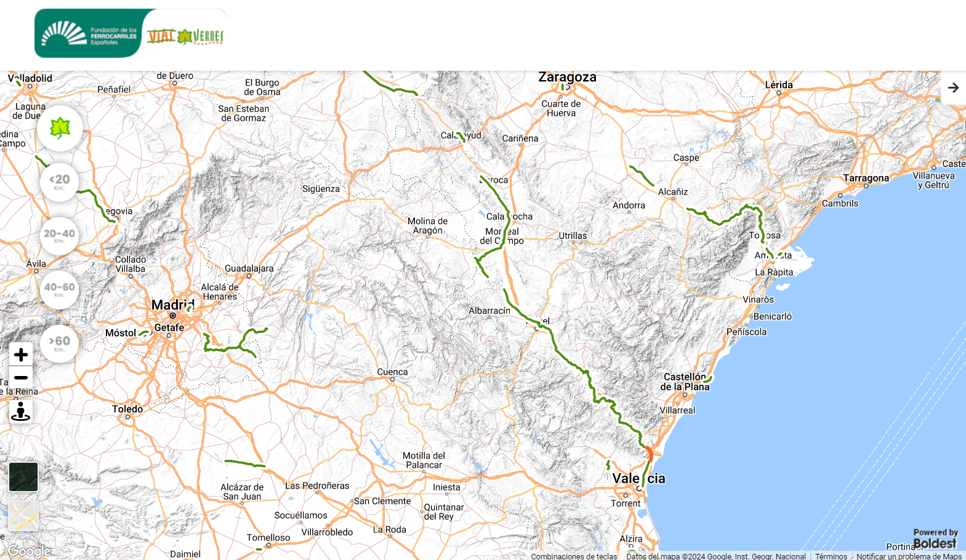Click Notificar un problema de Maps
The image size is (966, 560).
(x=909, y=556)
